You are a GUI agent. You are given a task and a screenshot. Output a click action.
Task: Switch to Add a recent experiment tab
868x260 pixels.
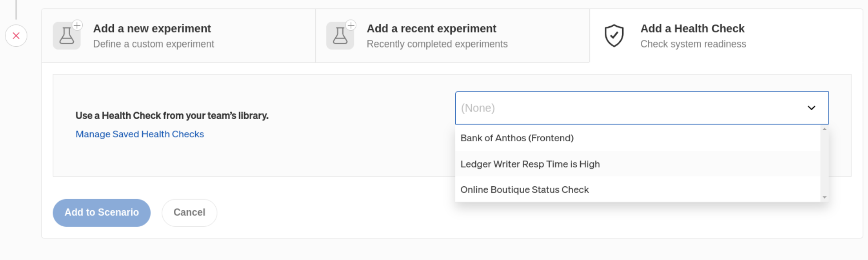[452, 36]
